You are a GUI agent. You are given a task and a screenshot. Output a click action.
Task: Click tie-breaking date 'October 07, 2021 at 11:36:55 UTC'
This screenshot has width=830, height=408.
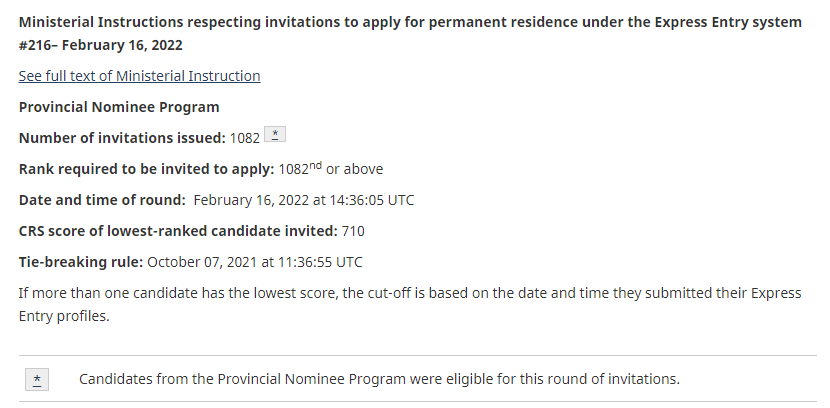pyautogui.click(x=255, y=262)
